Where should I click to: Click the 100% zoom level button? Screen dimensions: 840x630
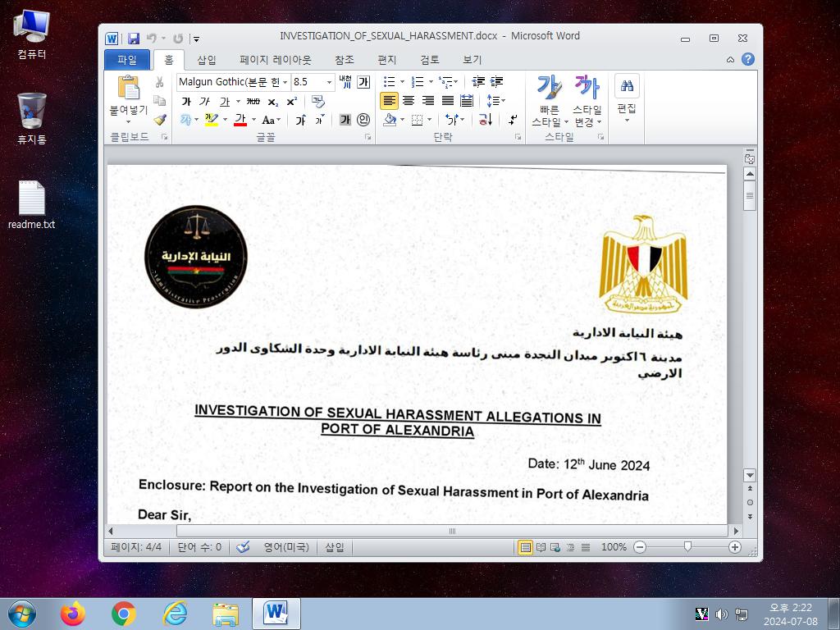pyautogui.click(x=614, y=547)
